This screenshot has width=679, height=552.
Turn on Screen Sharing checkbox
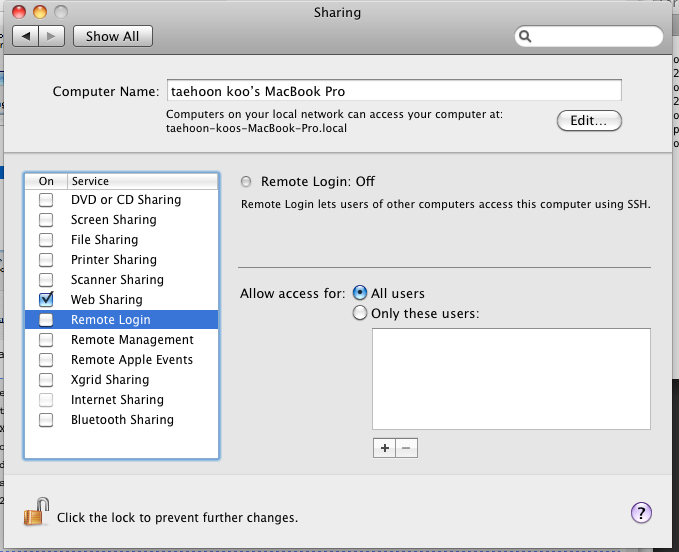point(46,220)
